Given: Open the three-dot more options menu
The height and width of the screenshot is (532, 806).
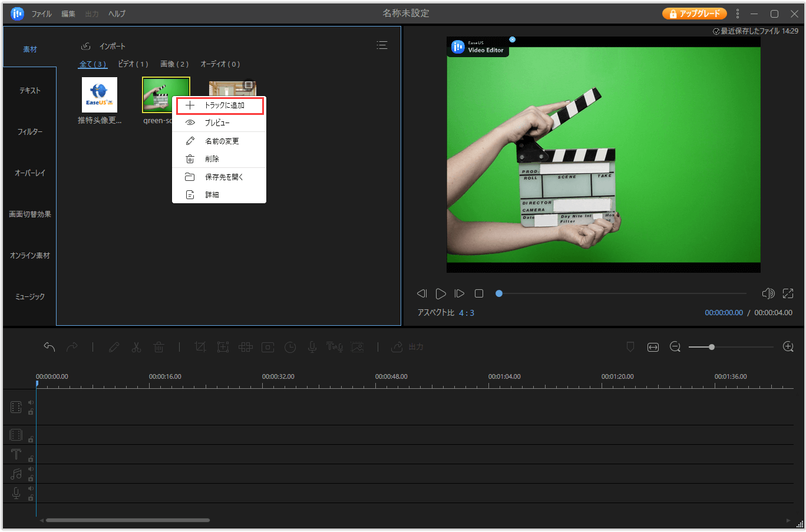Looking at the screenshot, I should tap(737, 14).
